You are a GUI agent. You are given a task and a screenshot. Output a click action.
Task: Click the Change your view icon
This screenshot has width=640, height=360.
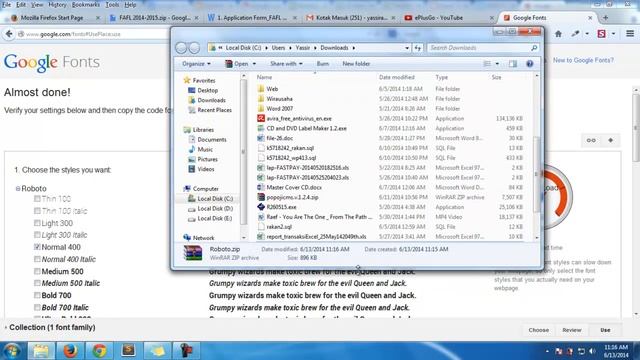point(487,64)
